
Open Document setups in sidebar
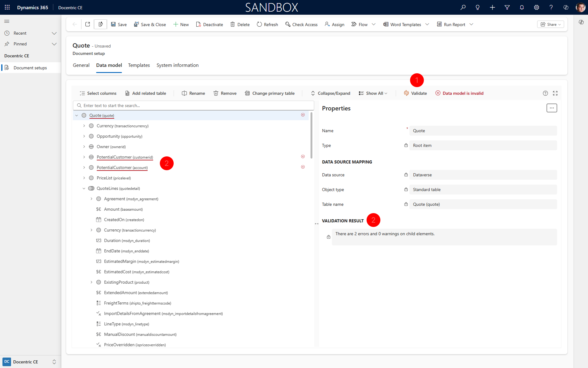(30, 68)
